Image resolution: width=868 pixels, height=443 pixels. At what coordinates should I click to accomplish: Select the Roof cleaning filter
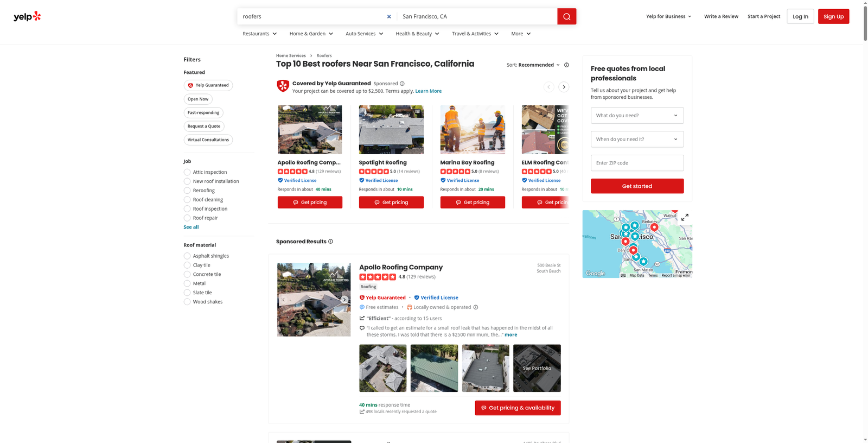click(187, 200)
